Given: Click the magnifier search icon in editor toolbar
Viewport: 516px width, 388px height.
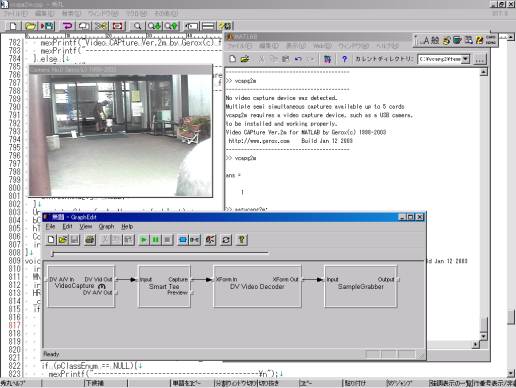Looking at the screenshot, I should (x=137, y=26).
